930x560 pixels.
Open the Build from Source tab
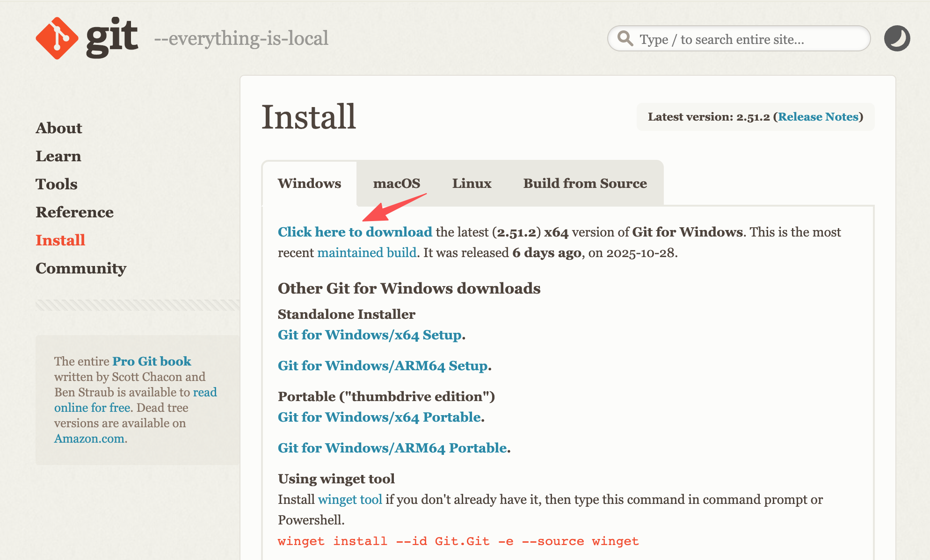584,183
